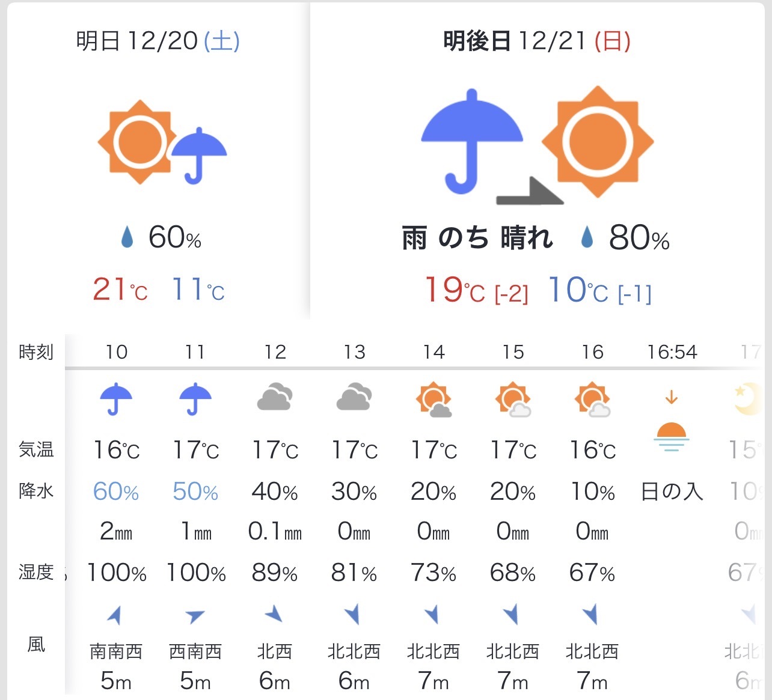Click the 0.1mm rainfall amount at 12 o'clock
This screenshot has height=700, width=772.
point(275,532)
